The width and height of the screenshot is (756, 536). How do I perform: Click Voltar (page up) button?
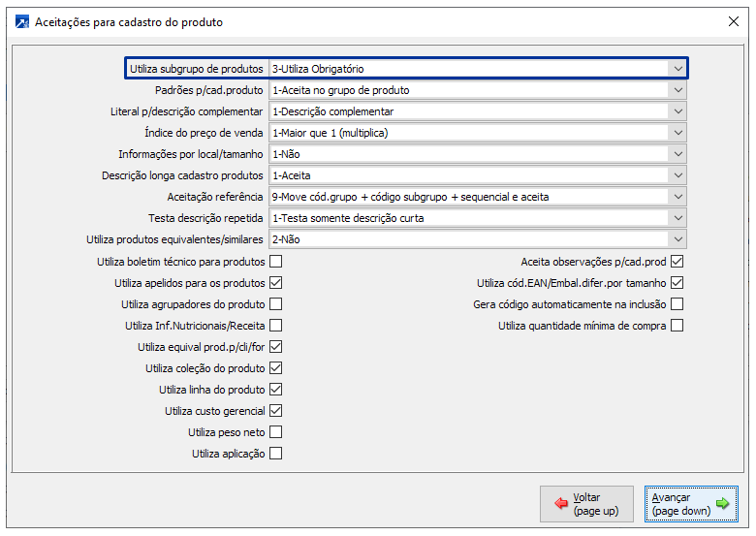point(586,504)
